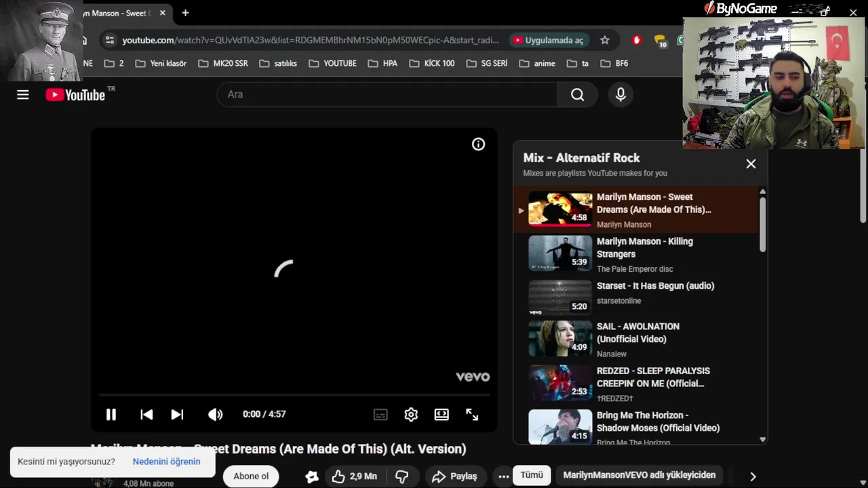868x488 pixels.
Task: Close the Mix - Alternatif Rock panel
Action: tap(751, 163)
